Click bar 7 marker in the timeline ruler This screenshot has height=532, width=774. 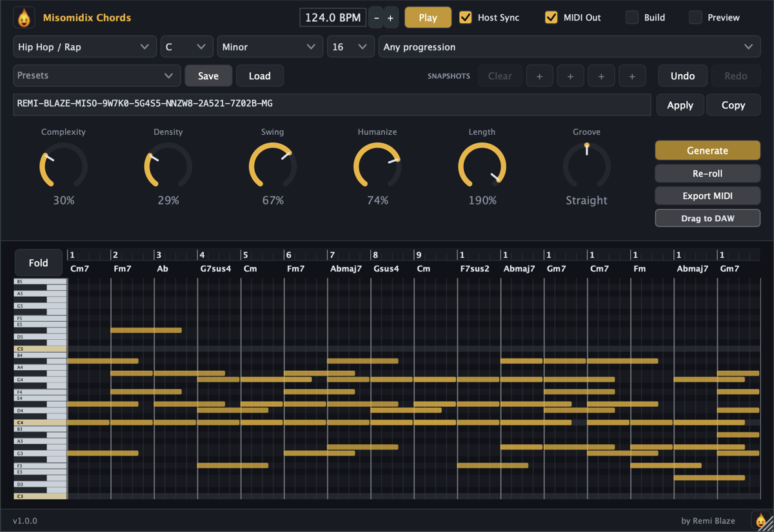pos(332,255)
